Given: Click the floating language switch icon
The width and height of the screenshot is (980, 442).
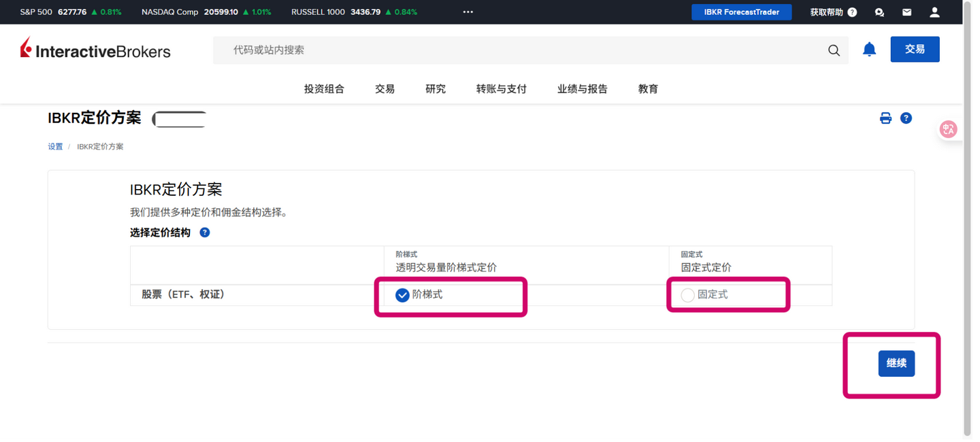Looking at the screenshot, I should [949, 129].
